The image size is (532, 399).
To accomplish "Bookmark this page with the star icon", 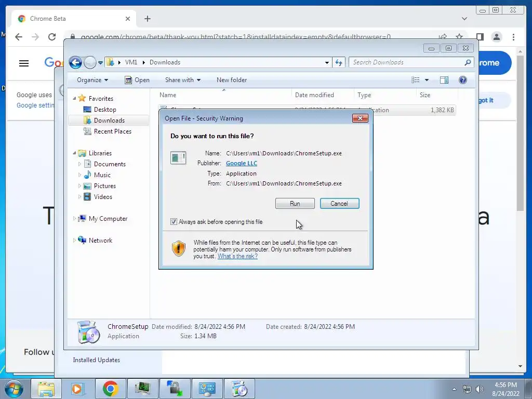I will tap(459, 37).
